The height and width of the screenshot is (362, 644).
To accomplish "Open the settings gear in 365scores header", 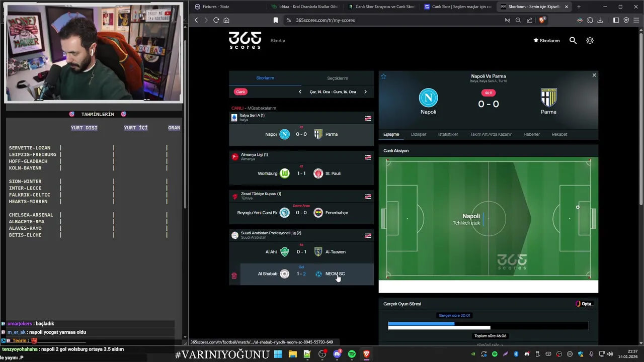I will 590,40.
